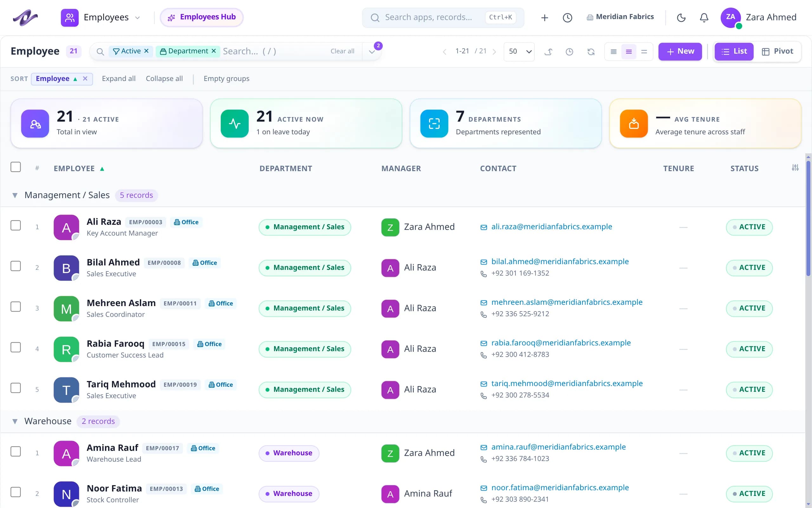Sort by the Employee column header
Viewport: 812px width, 508px height.
click(x=79, y=169)
